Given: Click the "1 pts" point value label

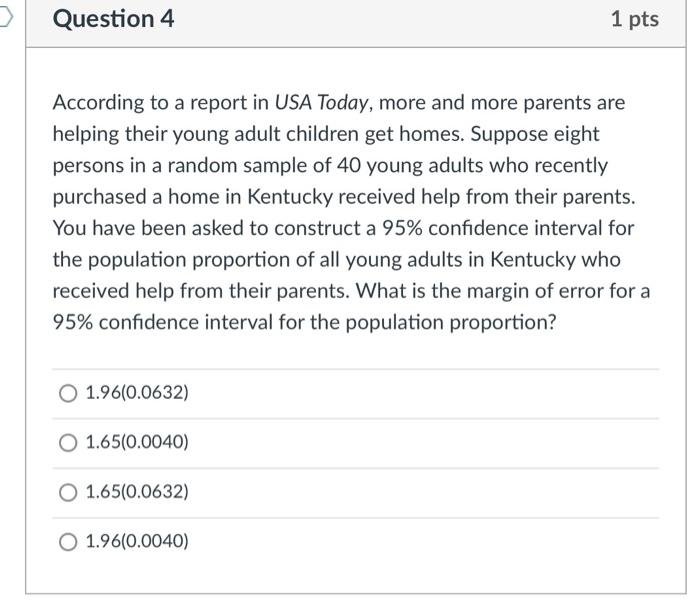Looking at the screenshot, I should pos(634,19).
